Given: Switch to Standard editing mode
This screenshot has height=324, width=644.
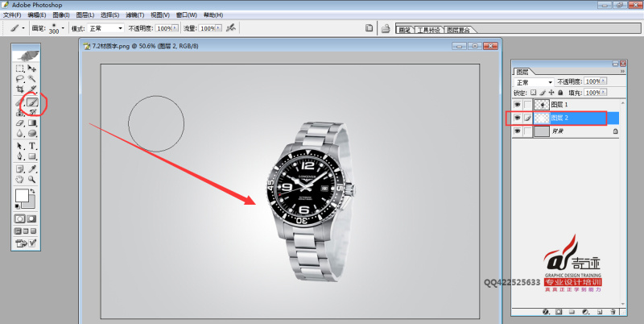Looking at the screenshot, I should (x=19, y=218).
